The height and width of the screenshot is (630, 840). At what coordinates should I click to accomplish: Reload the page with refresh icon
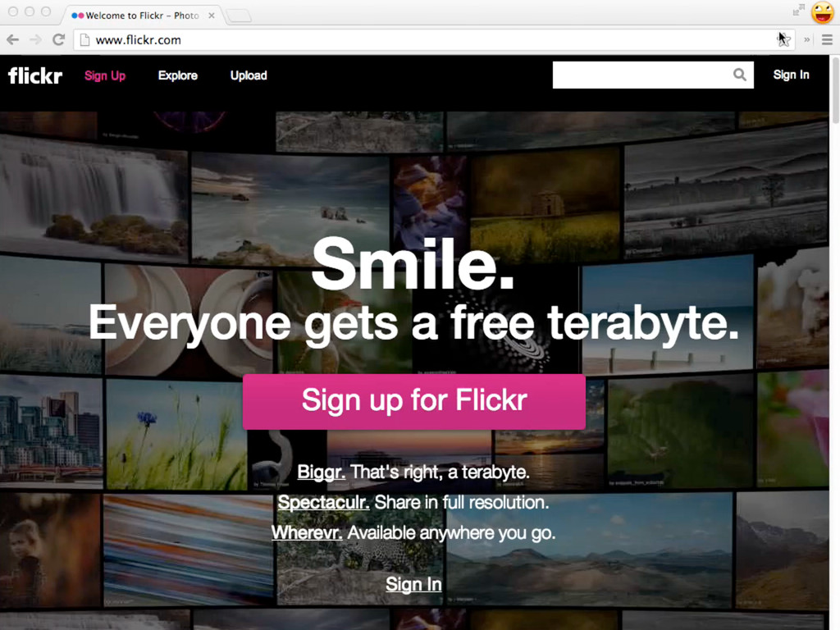58,39
